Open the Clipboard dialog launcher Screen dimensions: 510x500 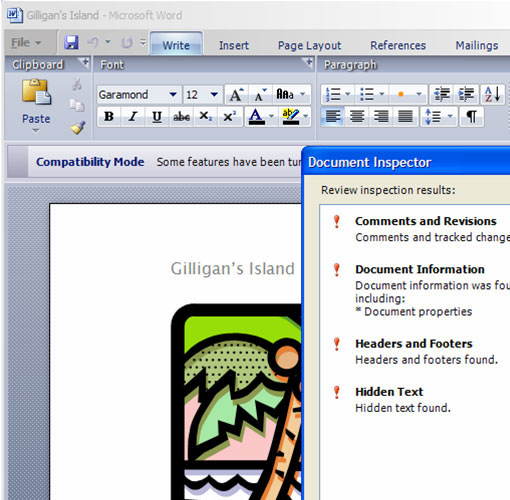[x=84, y=63]
